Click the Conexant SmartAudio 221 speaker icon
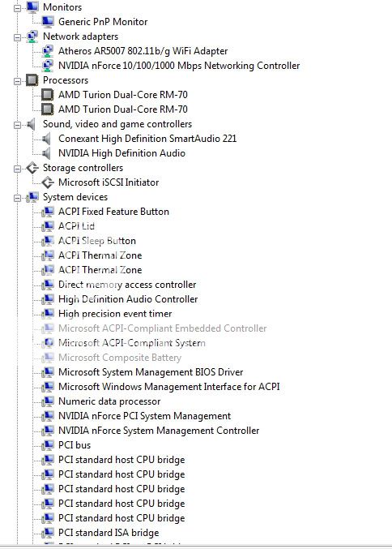Image resolution: width=392 pixels, height=549 pixels. 46,139
